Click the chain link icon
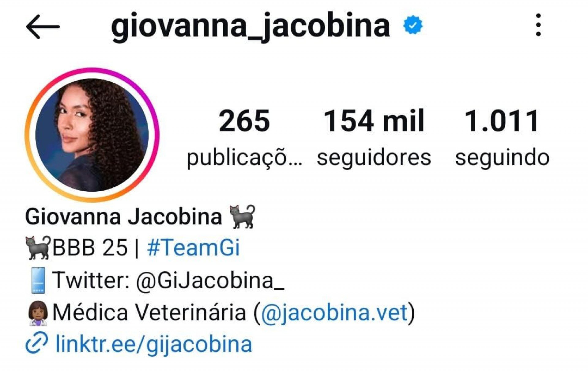 coord(36,342)
